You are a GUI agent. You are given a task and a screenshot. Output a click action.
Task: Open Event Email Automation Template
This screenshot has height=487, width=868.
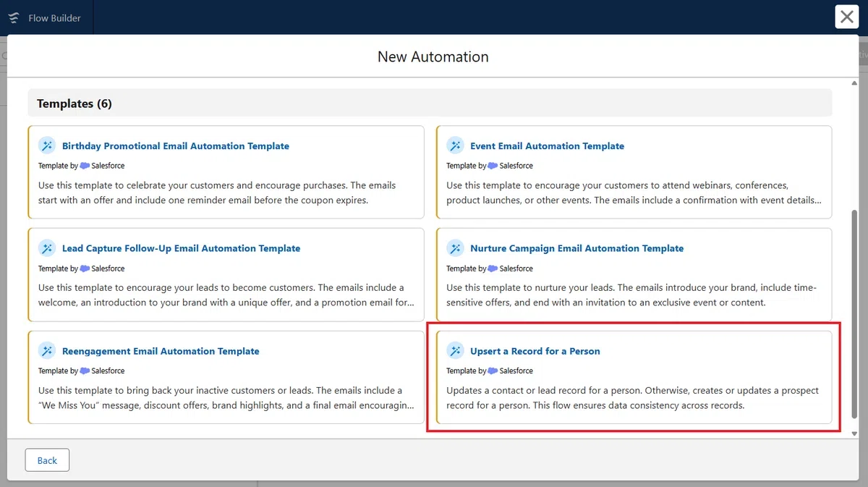(547, 145)
